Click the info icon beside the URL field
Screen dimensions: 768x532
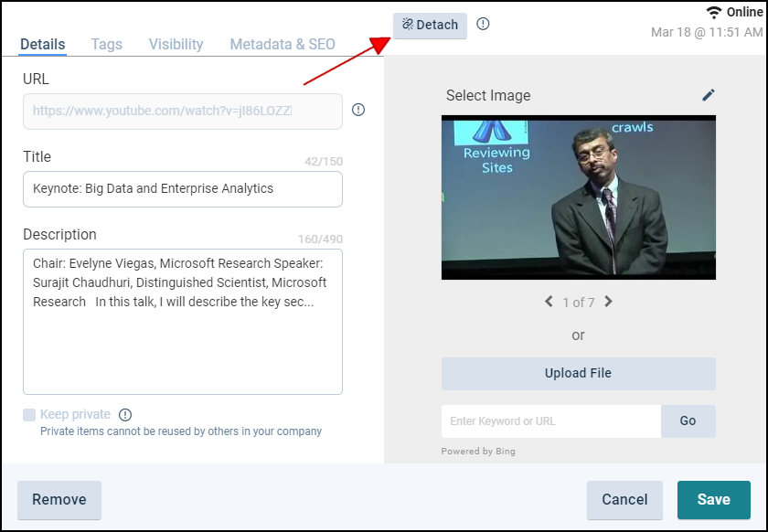click(x=358, y=110)
